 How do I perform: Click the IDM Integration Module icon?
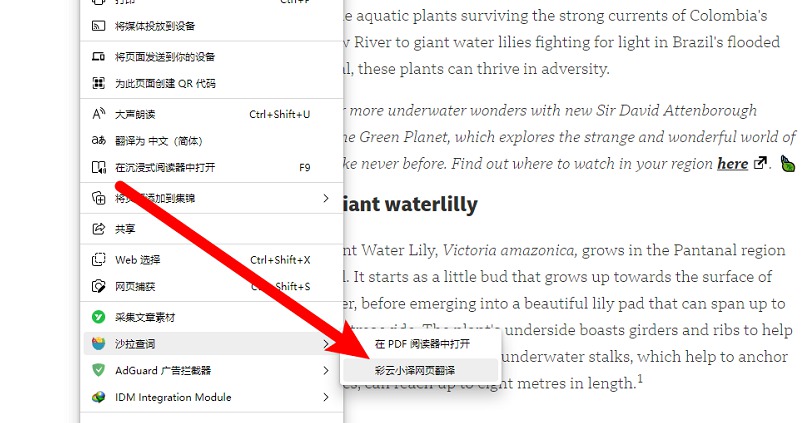[98, 397]
